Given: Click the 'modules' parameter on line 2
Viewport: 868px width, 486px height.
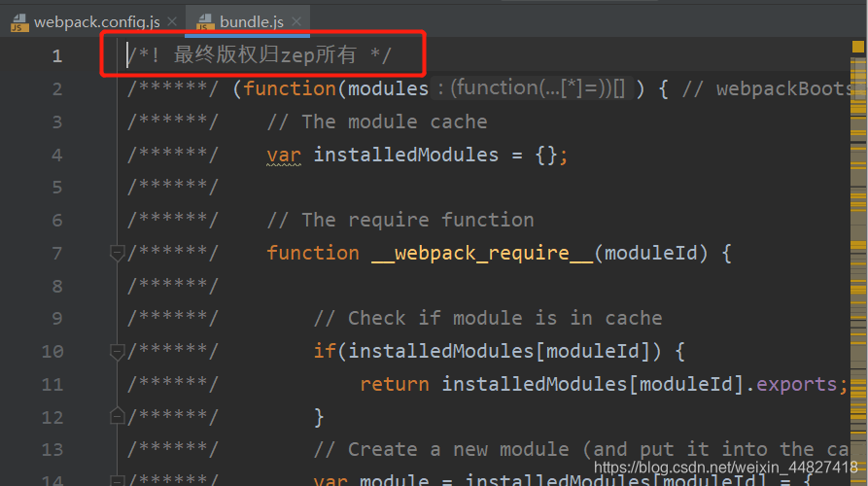Looking at the screenshot, I should tap(388, 88).
